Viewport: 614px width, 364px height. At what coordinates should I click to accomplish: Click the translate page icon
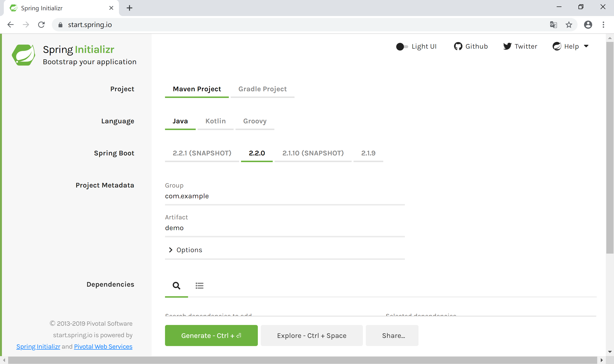pyautogui.click(x=553, y=25)
